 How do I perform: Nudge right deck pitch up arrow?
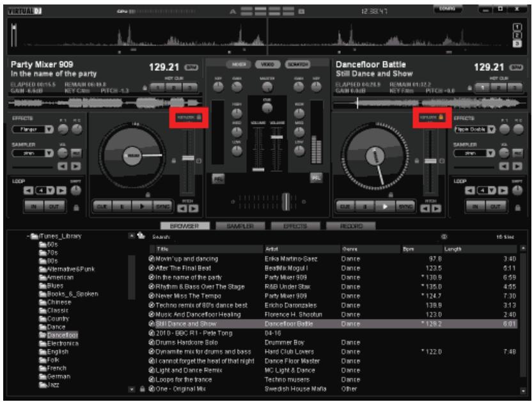(x=437, y=208)
